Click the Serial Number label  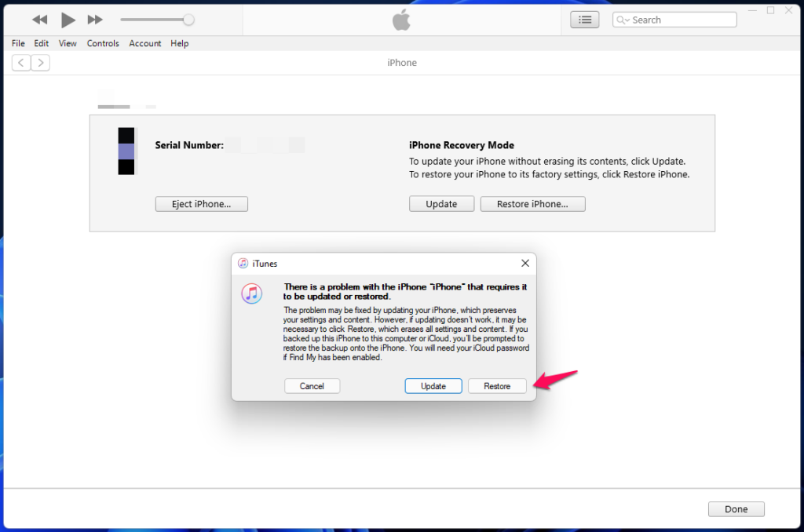189,145
